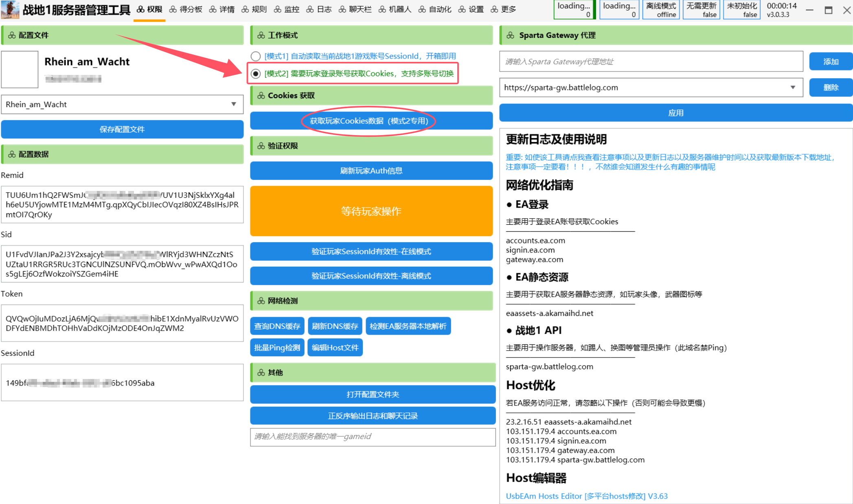Screen dimensions: 853x504
Task: Click the Sparta Gateway 代理 header icon
Action: (x=510, y=35)
